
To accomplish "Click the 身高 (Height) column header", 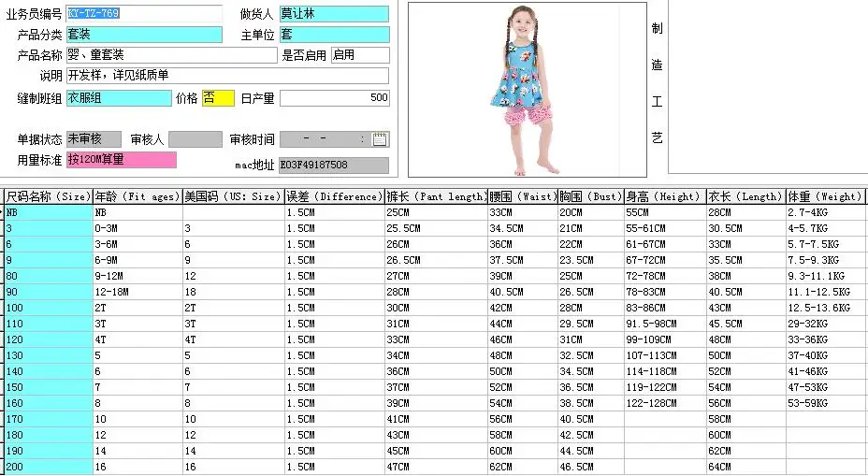I will (665, 196).
